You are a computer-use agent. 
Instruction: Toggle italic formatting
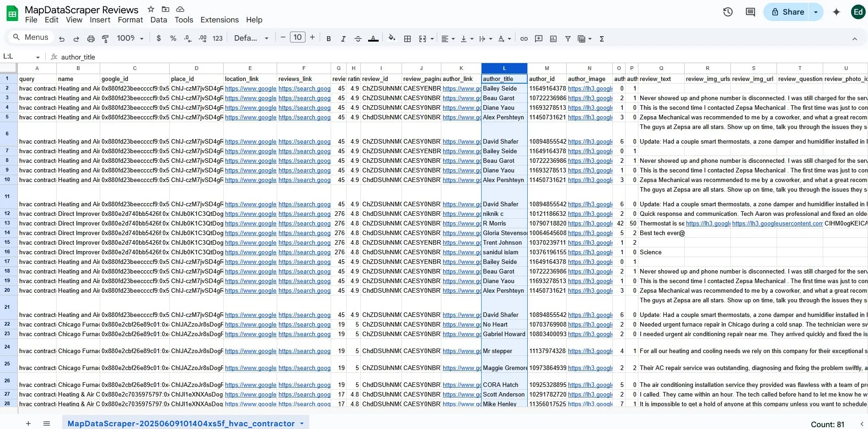pyautogui.click(x=343, y=39)
